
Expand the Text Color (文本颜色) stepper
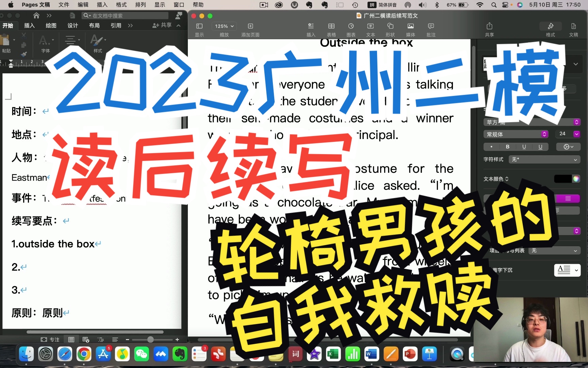507,179
